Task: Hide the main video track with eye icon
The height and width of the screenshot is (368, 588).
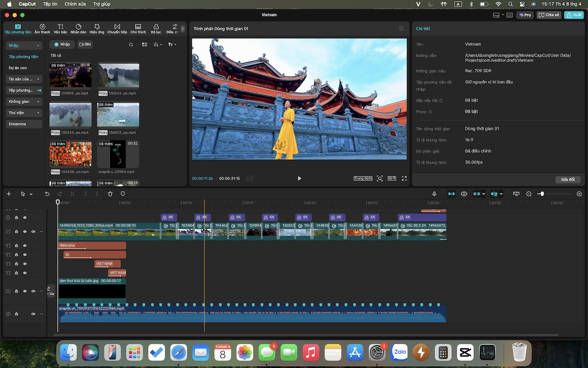Action: (x=25, y=231)
